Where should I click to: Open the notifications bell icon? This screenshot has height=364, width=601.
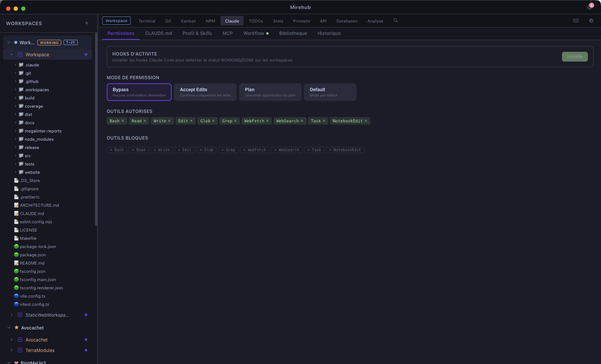coord(589,7)
